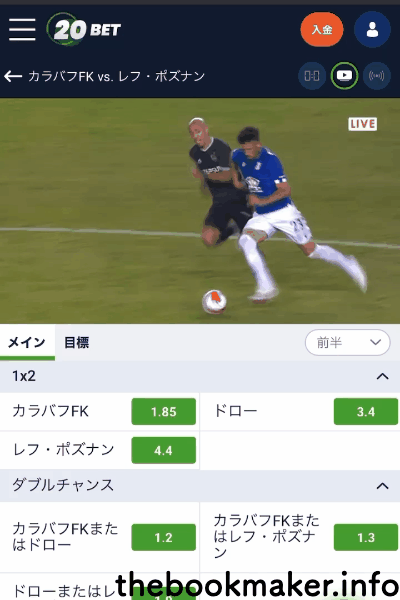Tap the 20BET logo
This screenshot has height=600, width=400.
pos(84,29)
